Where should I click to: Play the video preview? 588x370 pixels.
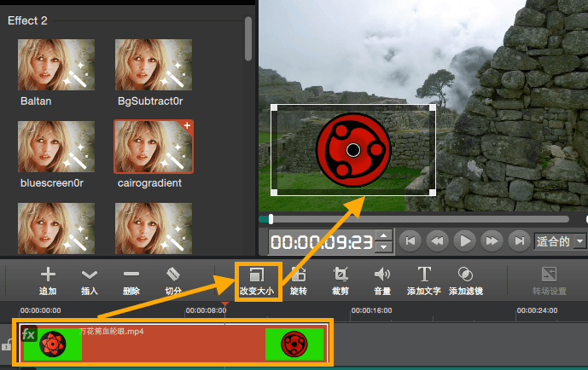[x=464, y=241]
